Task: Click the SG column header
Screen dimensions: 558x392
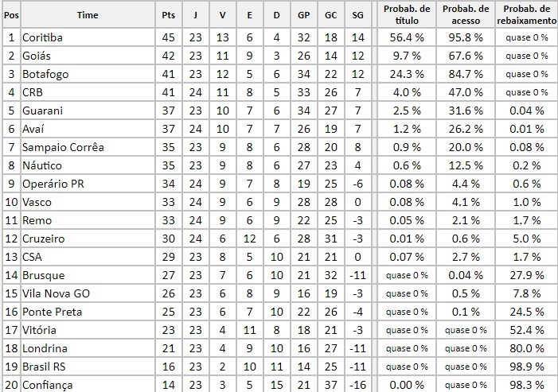Action: [x=357, y=14]
